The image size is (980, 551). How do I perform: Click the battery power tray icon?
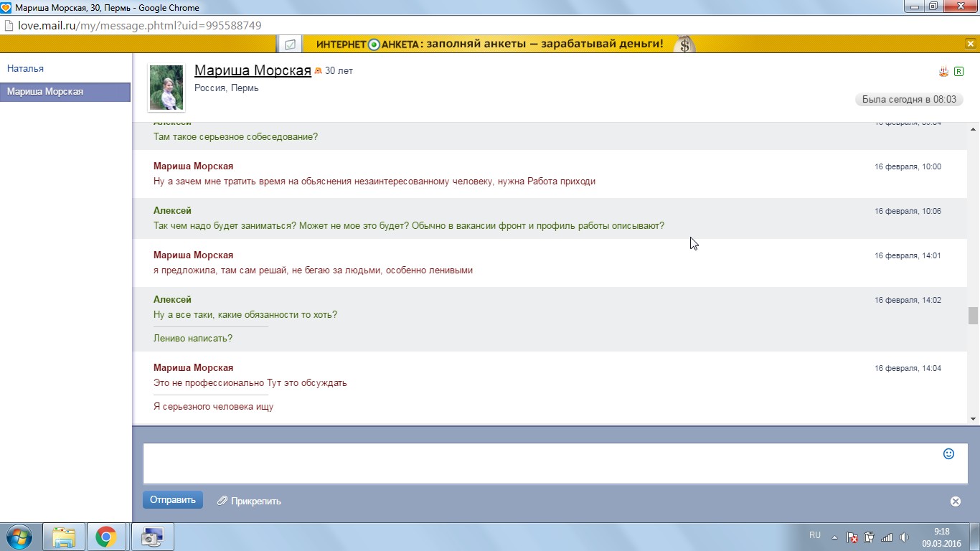pyautogui.click(x=869, y=537)
